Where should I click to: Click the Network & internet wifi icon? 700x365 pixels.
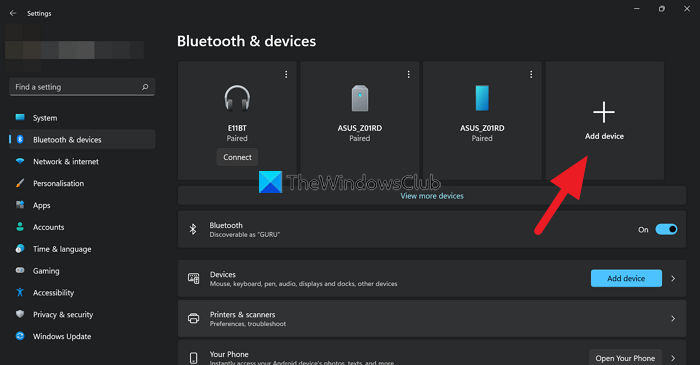(20, 161)
